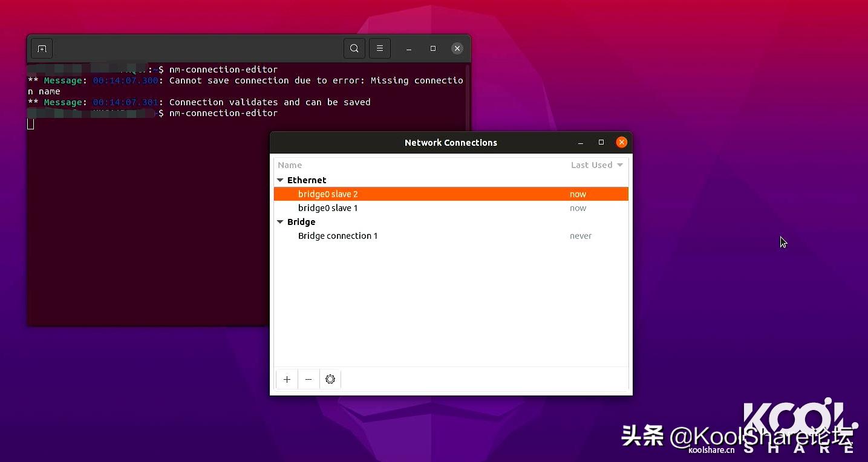Viewport: 868px width, 462px height.
Task: Open the terminal hamburger menu
Action: click(x=380, y=48)
